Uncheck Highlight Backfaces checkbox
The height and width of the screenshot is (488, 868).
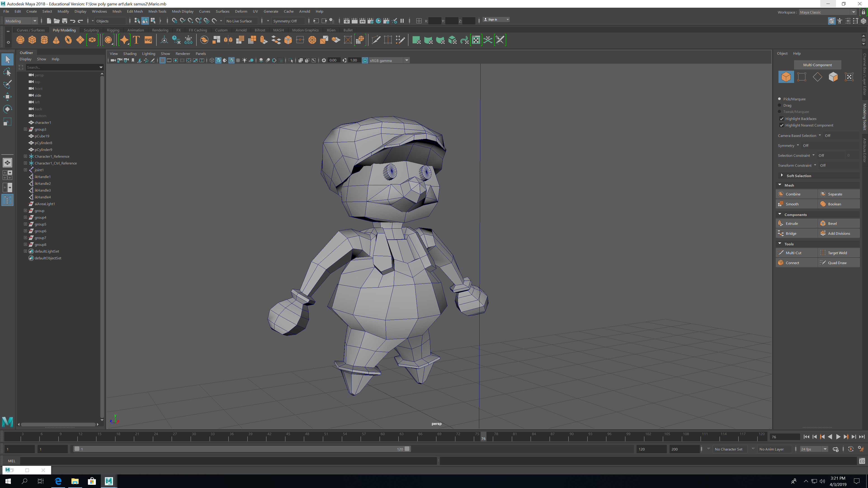click(x=782, y=119)
